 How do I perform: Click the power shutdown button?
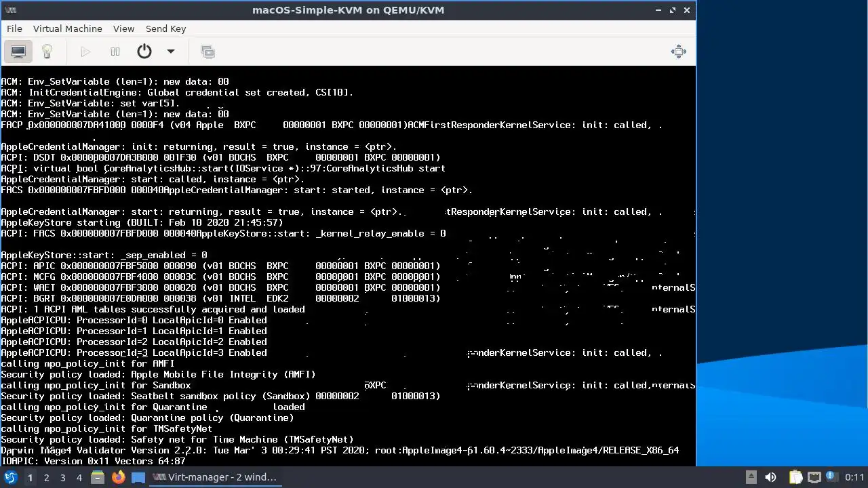point(144,52)
